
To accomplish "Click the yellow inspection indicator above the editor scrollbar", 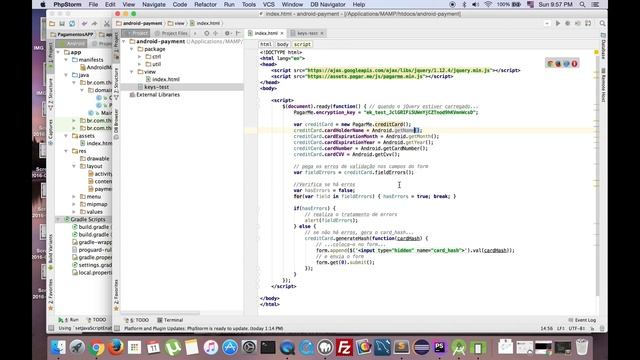I will click(596, 52).
